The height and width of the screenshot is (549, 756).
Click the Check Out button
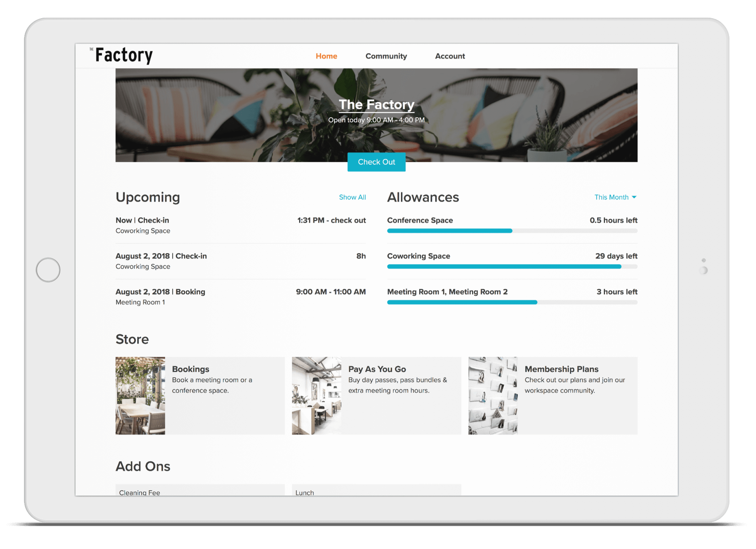tap(376, 162)
